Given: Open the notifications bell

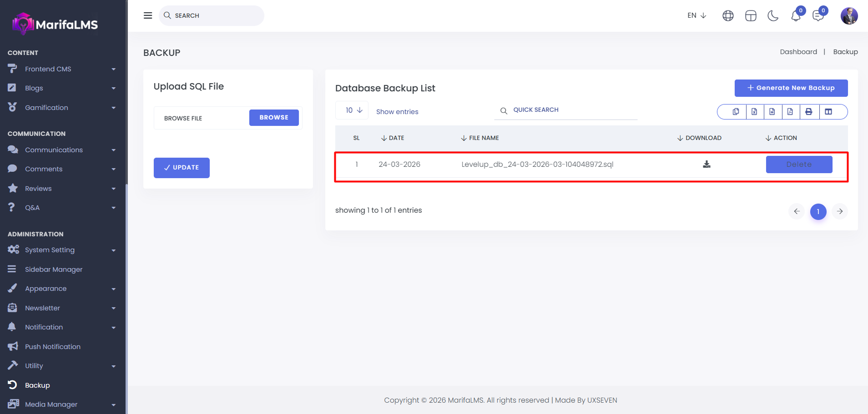Looking at the screenshot, I should (796, 16).
